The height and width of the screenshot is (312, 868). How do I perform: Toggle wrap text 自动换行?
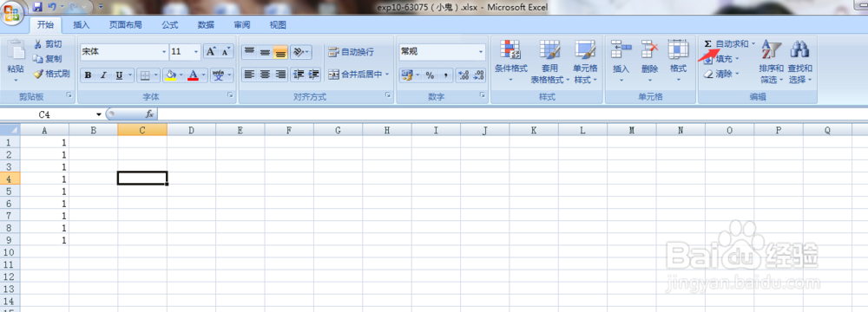(351, 52)
